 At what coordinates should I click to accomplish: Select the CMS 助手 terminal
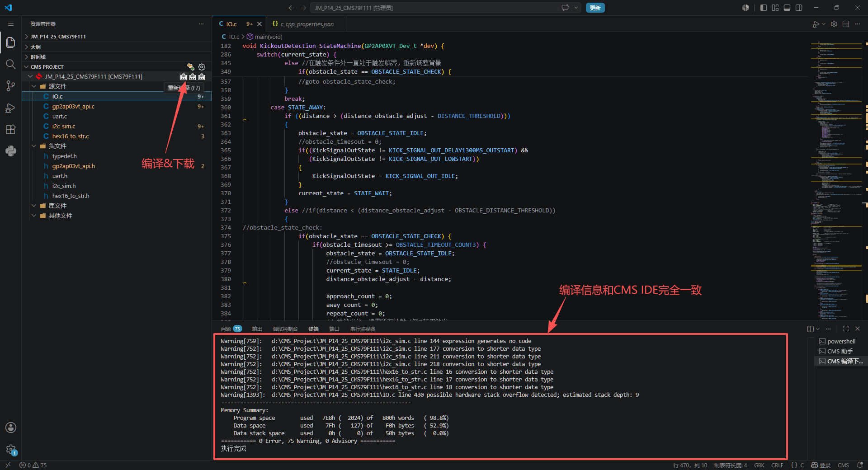coord(840,351)
